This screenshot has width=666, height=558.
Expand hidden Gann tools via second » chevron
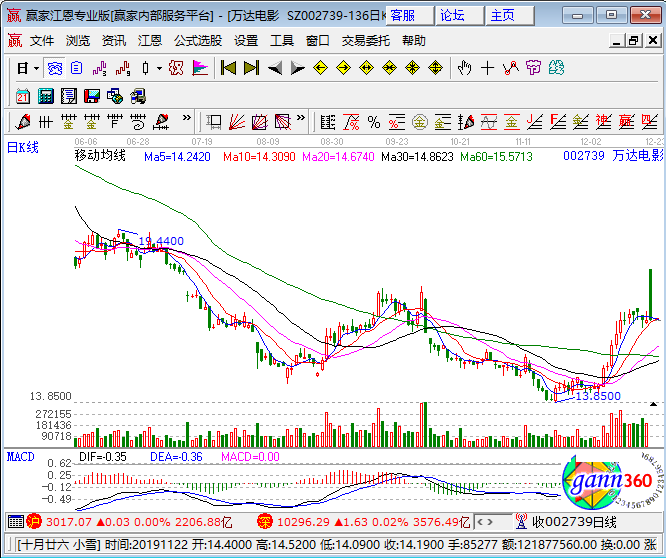click(x=301, y=118)
